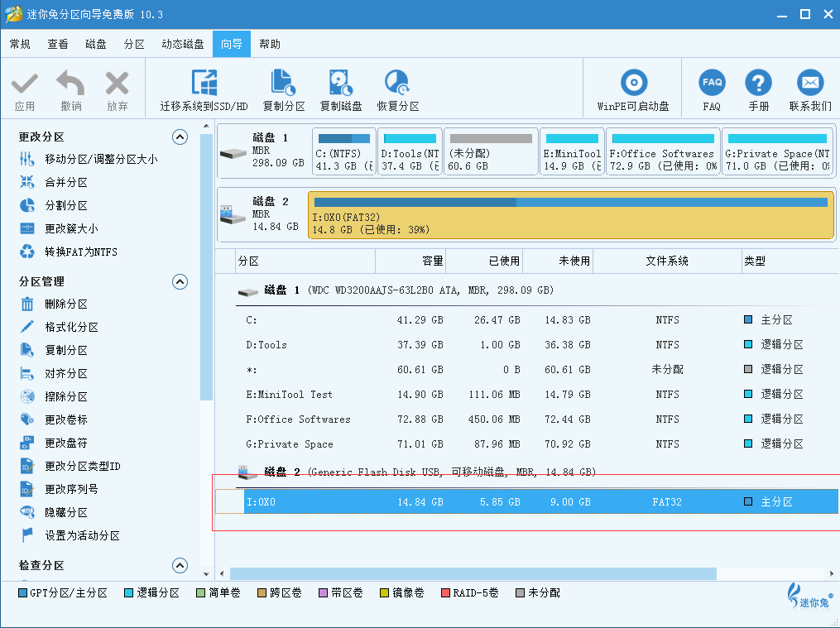Screen dimensions: 840x628
Task: Click the partition list scroll-right arrow
Action: point(833,573)
